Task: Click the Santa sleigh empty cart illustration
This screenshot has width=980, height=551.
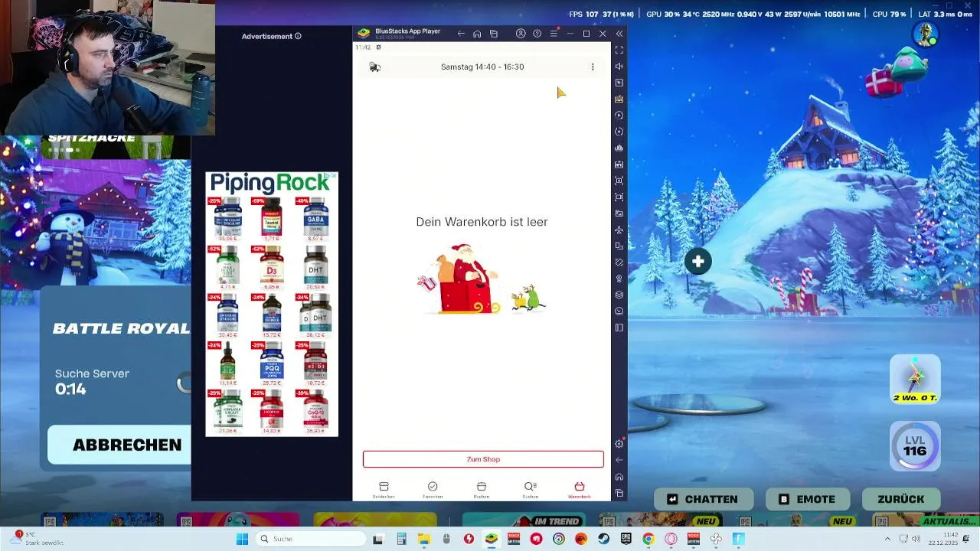Action: pos(482,280)
